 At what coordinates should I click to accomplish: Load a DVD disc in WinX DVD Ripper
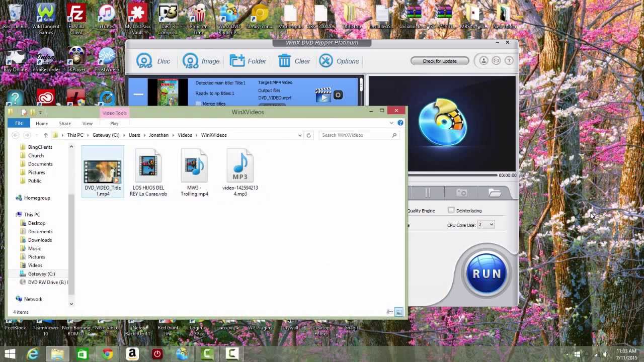(153, 61)
